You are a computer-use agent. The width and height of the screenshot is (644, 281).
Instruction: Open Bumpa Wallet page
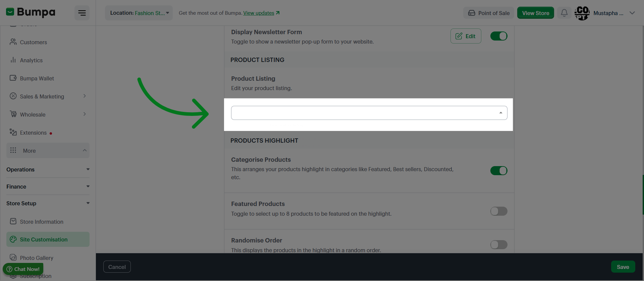(x=48, y=78)
